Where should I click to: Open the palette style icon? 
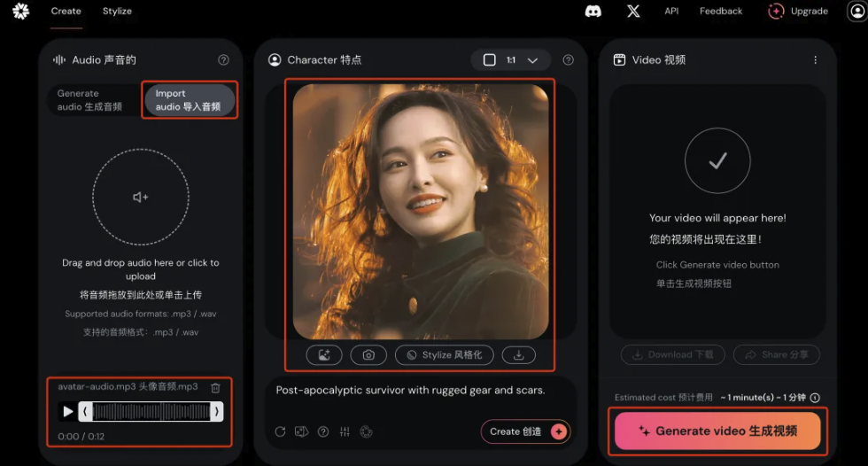tap(366, 431)
